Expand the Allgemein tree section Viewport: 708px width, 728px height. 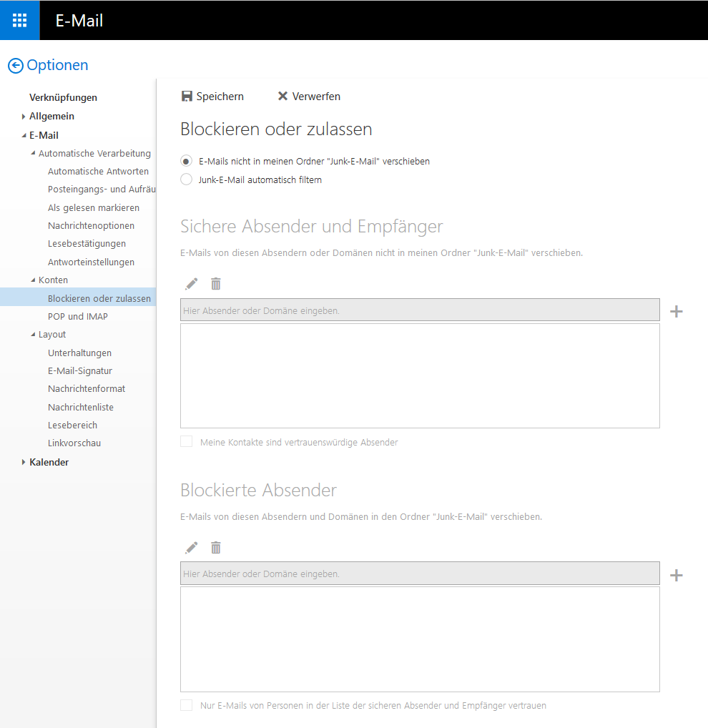click(24, 117)
